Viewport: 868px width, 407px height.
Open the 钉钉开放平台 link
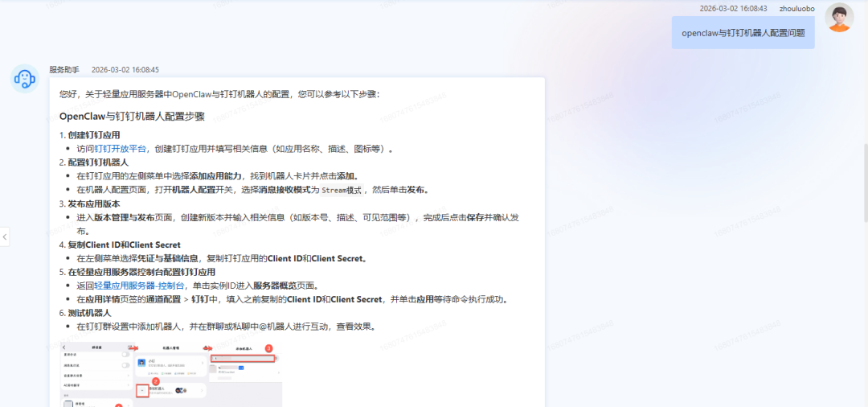click(120, 149)
